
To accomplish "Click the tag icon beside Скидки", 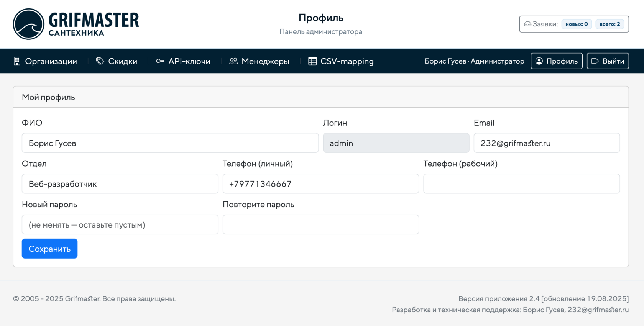I will (100, 61).
